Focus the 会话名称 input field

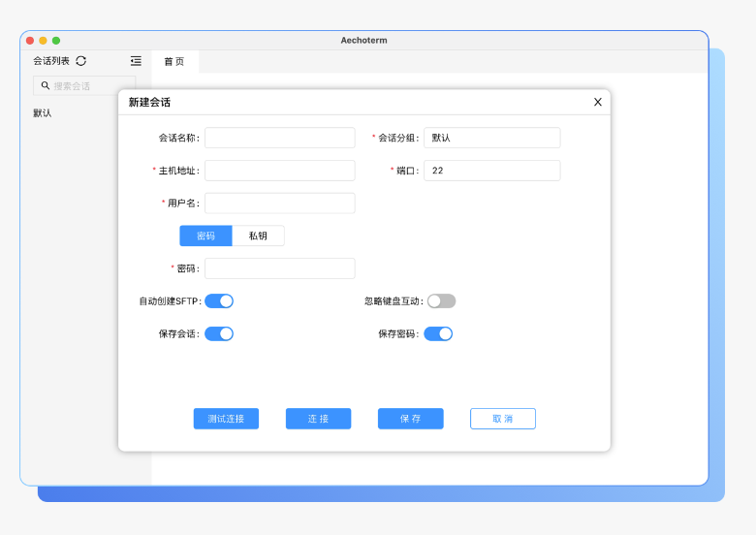coord(279,138)
